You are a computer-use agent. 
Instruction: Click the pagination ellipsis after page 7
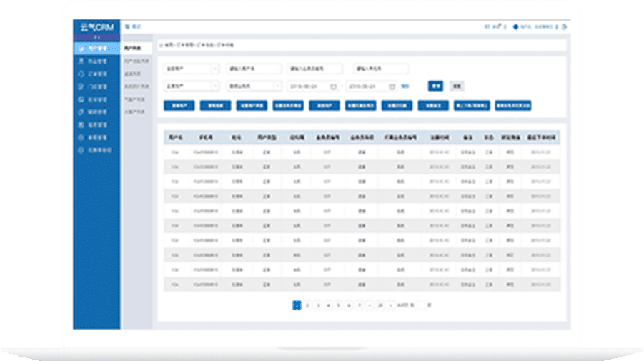370,305
